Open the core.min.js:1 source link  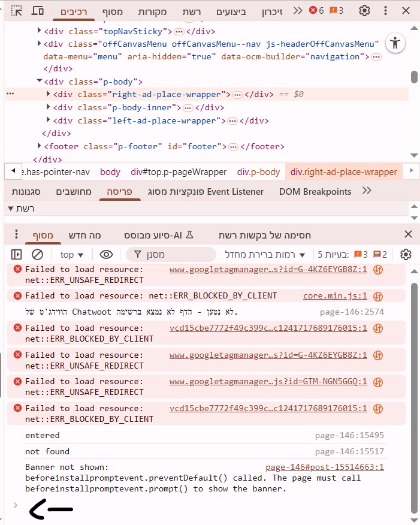pyautogui.click(x=335, y=295)
